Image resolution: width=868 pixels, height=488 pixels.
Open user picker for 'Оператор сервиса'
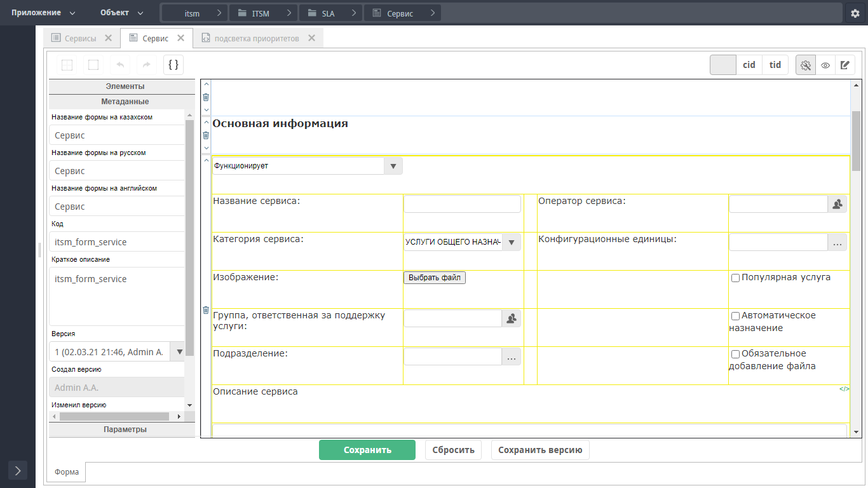(837, 204)
